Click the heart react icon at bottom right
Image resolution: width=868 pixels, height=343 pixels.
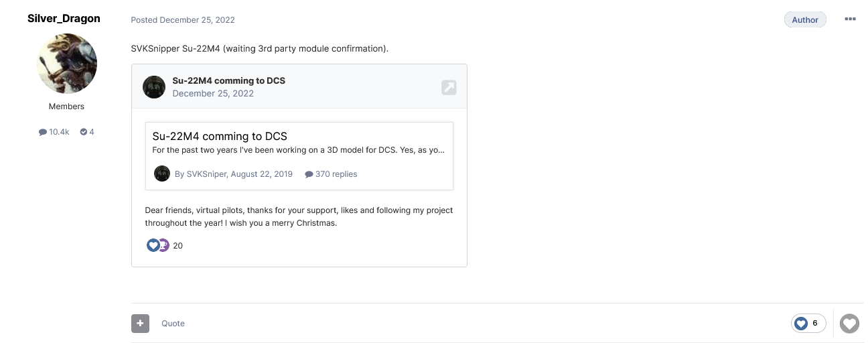click(849, 324)
